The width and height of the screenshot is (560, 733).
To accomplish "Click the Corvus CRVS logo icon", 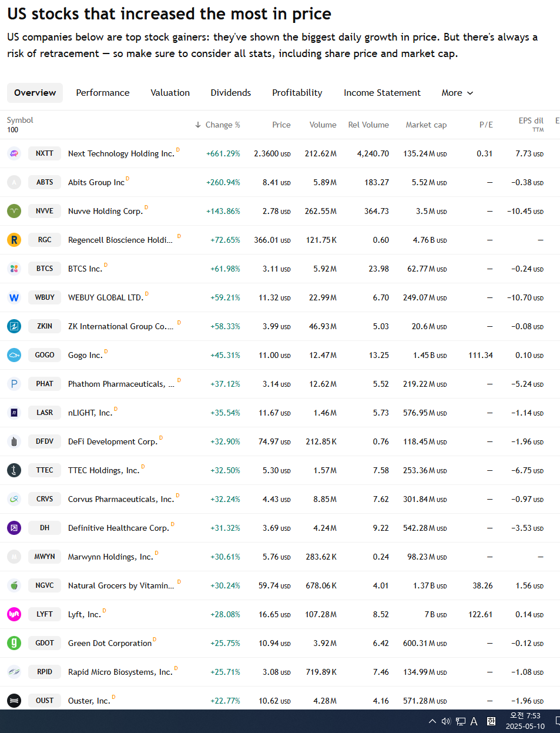I will tap(14, 499).
